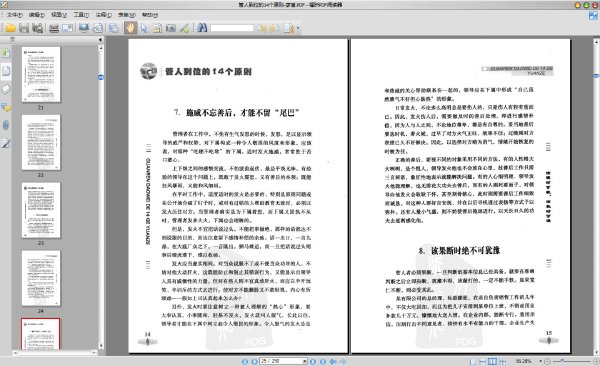Screen dimensions: 600x366
Task: Select the Snapshot camera tool
Action: click(x=171, y=28)
